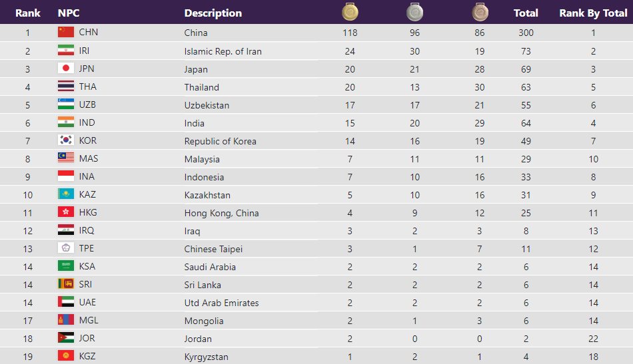
Task: Click the Republic of Korea flag
Action: point(66,140)
